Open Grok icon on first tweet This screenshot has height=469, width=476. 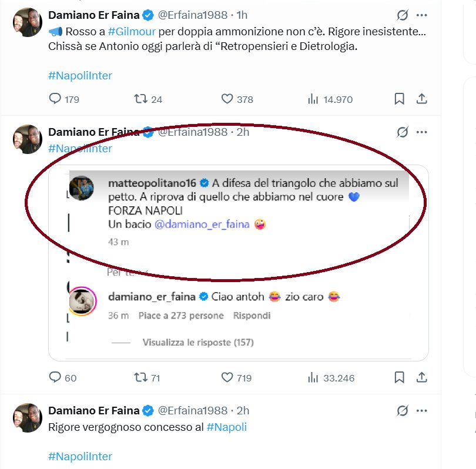coord(403,15)
